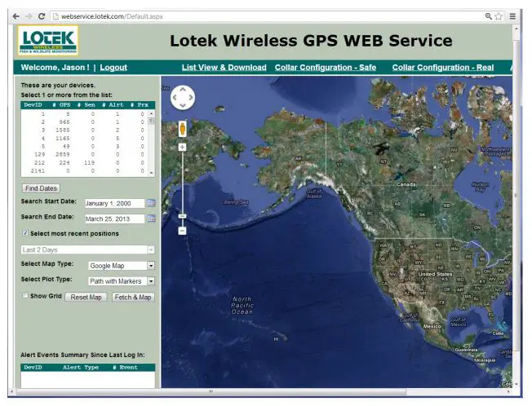Viewport: 532px width, 406px height.
Task: Click the Lotek Wireless logo
Action: (x=48, y=41)
